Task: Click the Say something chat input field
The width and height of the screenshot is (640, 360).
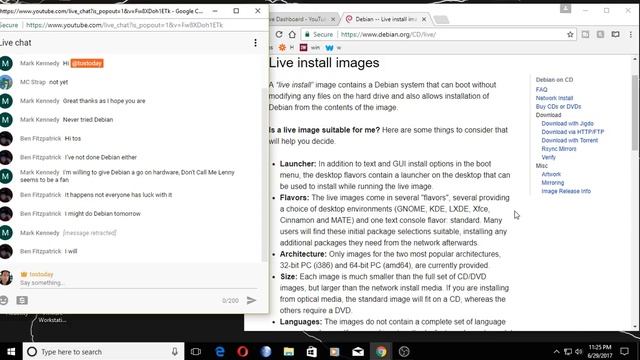Action: tap(138, 283)
